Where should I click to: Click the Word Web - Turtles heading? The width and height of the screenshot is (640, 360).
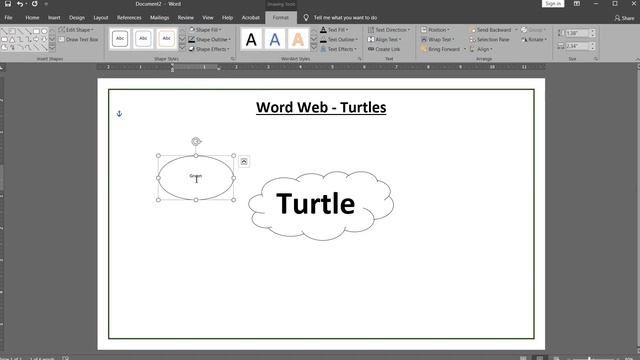321,107
